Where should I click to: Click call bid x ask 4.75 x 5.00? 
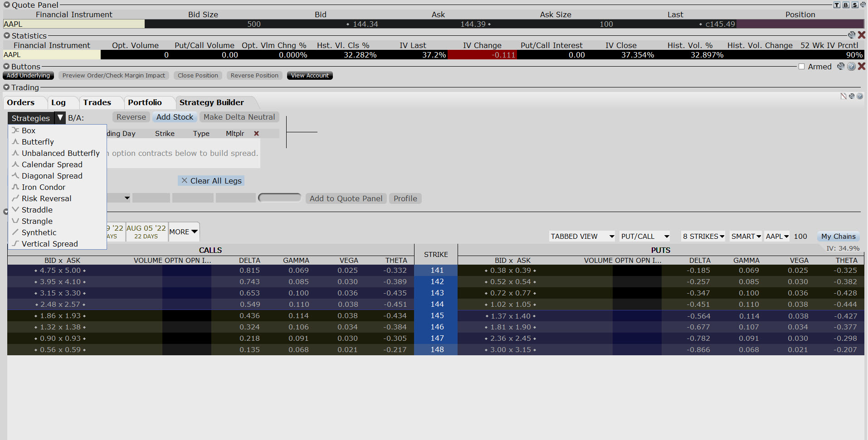(x=60, y=270)
